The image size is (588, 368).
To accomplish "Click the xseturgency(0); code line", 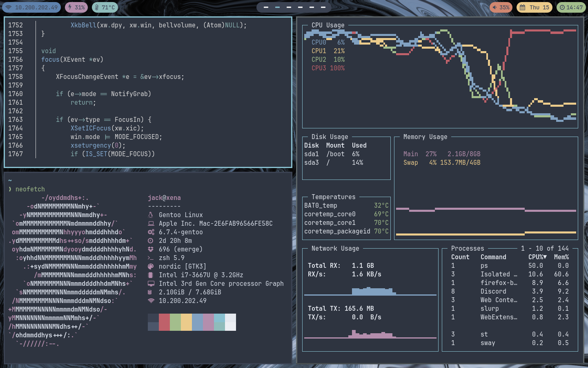I will 98,145.
